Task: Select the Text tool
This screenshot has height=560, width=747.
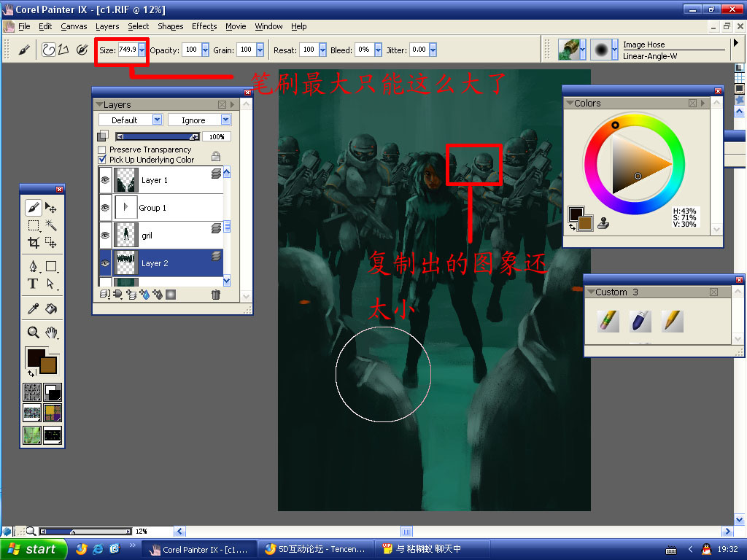Action: coord(33,284)
